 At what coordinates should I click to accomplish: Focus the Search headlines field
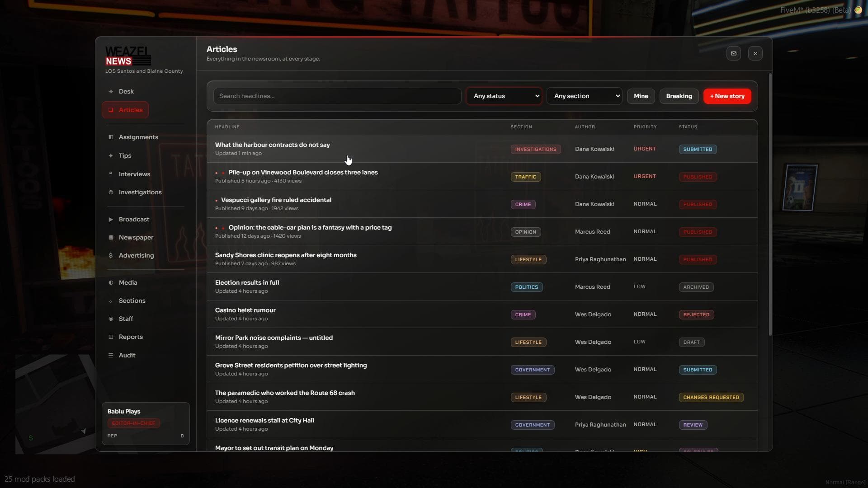[337, 96]
